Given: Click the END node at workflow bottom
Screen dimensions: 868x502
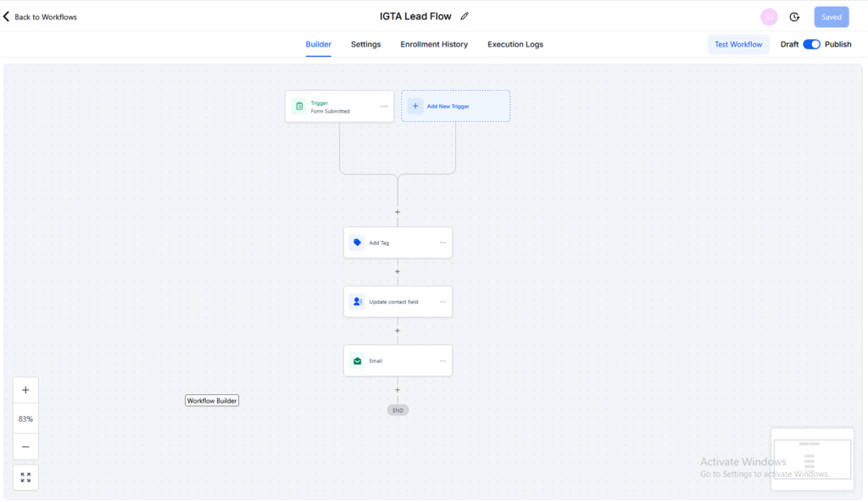Looking at the screenshot, I should [398, 410].
